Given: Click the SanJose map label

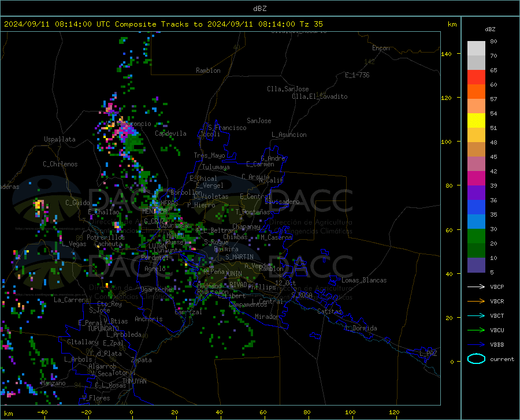Looking at the screenshot, I should coord(259,121).
